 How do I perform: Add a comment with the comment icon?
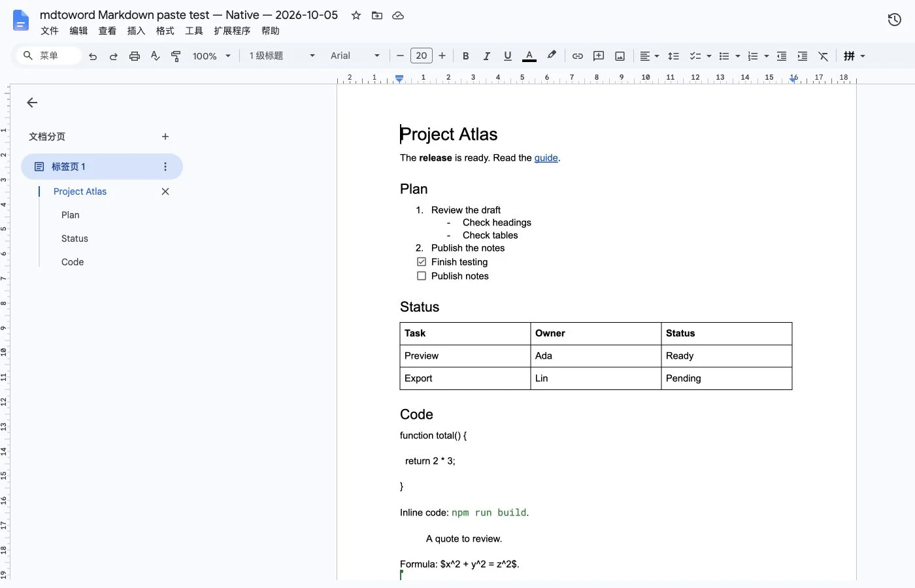(599, 56)
